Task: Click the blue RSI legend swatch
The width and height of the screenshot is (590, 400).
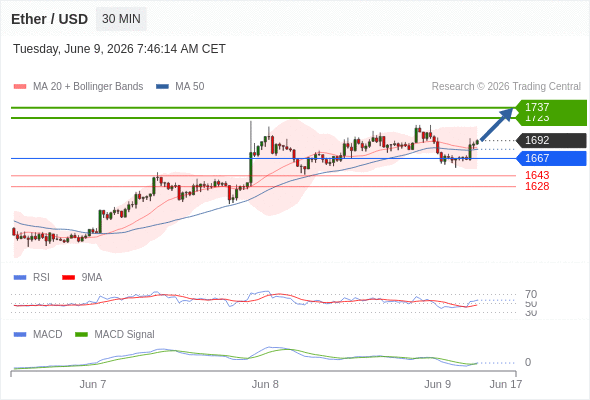Action: click(20, 278)
